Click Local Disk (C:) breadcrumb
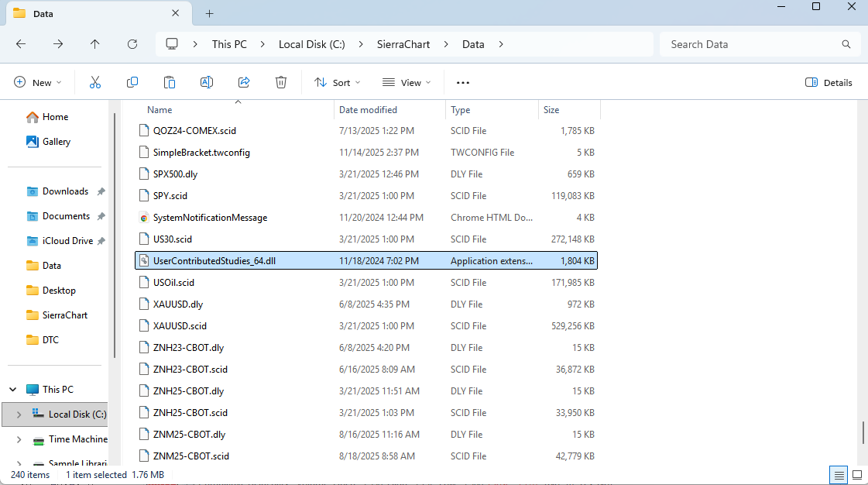The image size is (868, 485). [312, 44]
